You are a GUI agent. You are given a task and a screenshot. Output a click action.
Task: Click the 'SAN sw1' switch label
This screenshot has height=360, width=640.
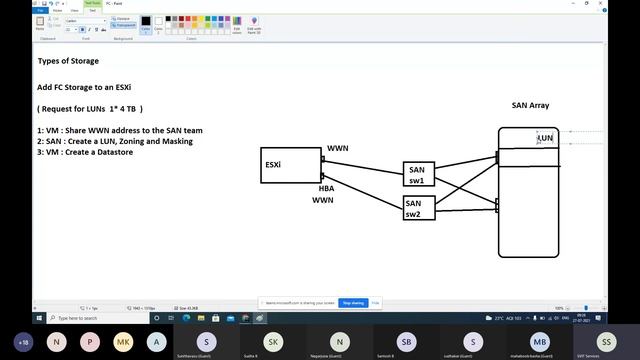click(x=417, y=175)
